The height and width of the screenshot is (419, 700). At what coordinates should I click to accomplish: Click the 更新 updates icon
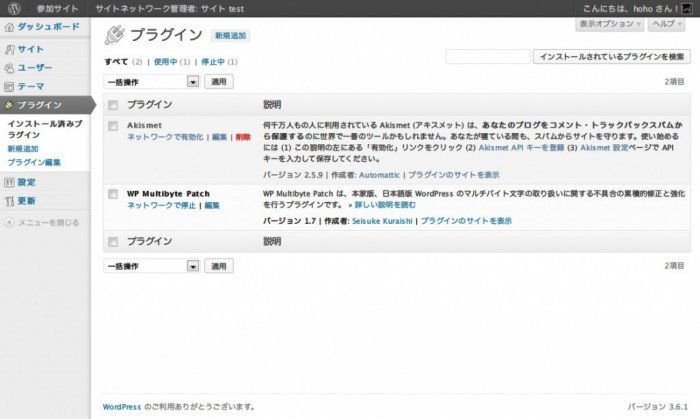tap(9, 200)
